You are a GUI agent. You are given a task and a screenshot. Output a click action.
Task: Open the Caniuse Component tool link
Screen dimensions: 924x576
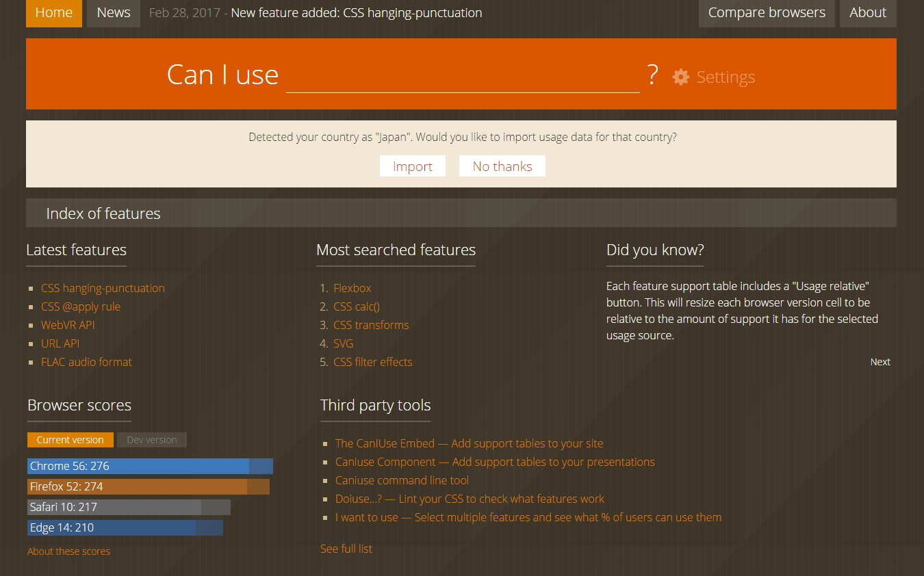coord(495,462)
